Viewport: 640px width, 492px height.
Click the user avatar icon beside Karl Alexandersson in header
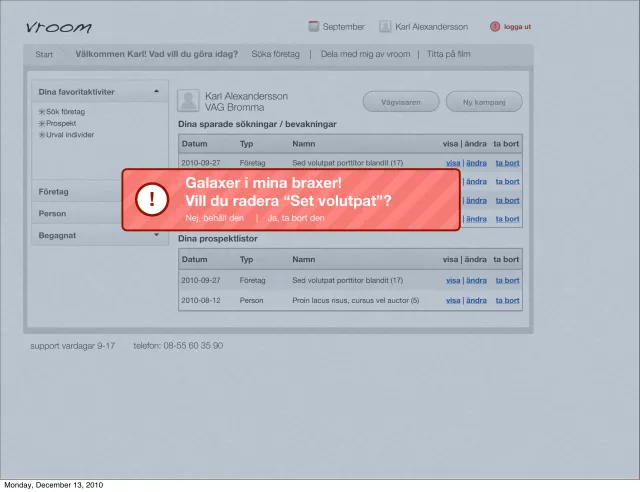pos(385,27)
